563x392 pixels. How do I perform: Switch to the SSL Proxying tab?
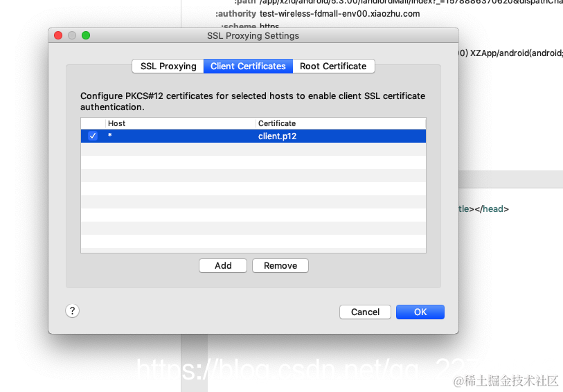(x=168, y=66)
